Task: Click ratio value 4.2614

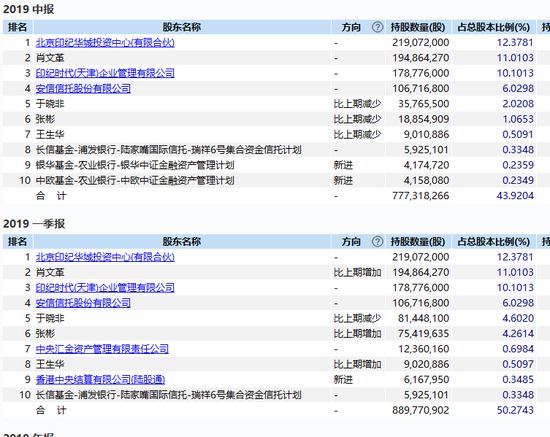Action: (x=518, y=334)
